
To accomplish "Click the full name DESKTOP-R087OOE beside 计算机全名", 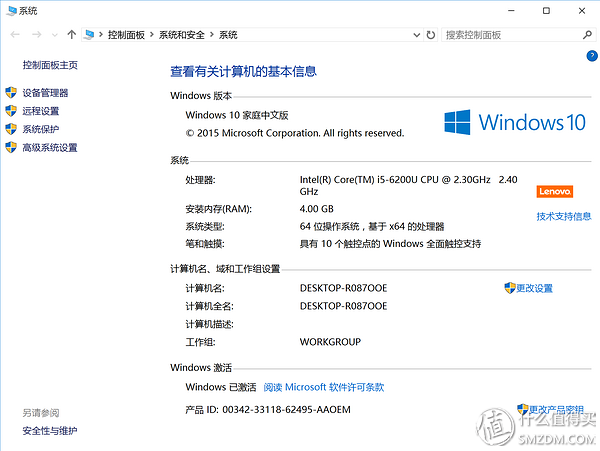I will pos(343,306).
